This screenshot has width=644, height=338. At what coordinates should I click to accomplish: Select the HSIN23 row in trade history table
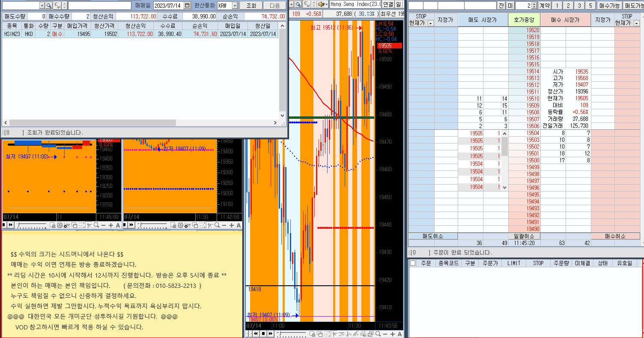click(140, 34)
